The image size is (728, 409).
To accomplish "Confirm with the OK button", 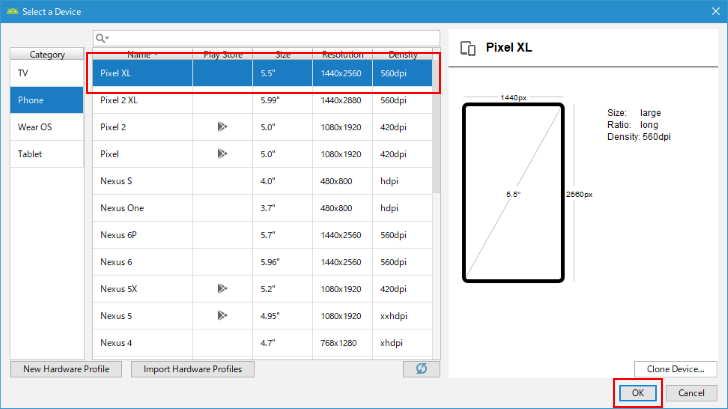I will [638, 393].
